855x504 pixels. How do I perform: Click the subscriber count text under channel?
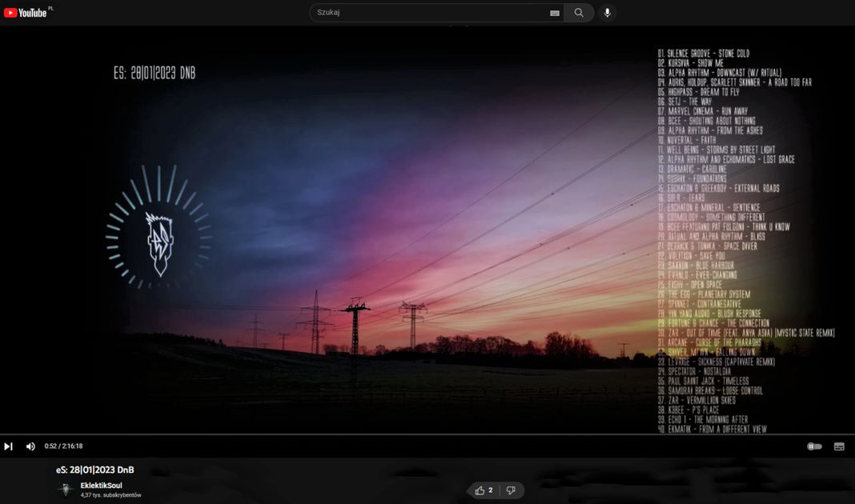(x=110, y=495)
